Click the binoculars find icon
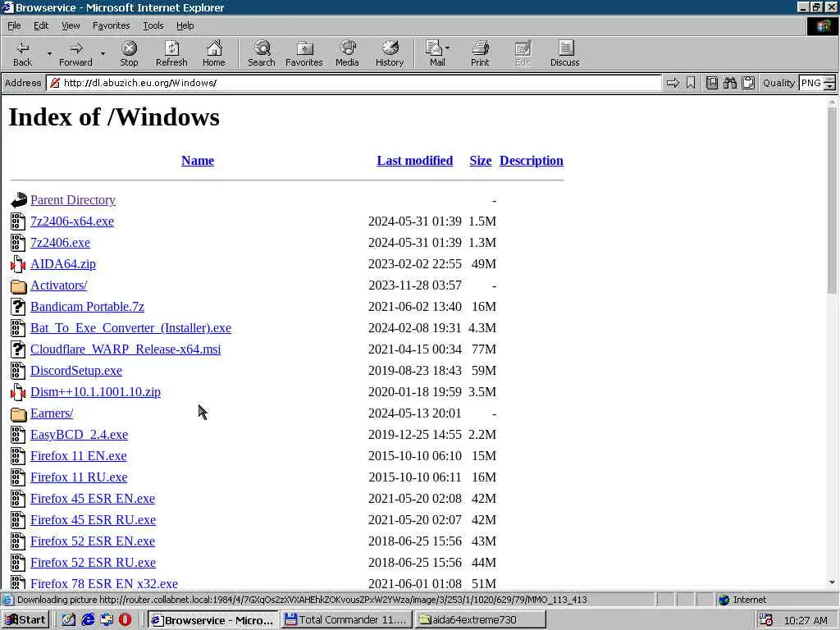Viewport: 840px width, 630px height. (x=729, y=83)
